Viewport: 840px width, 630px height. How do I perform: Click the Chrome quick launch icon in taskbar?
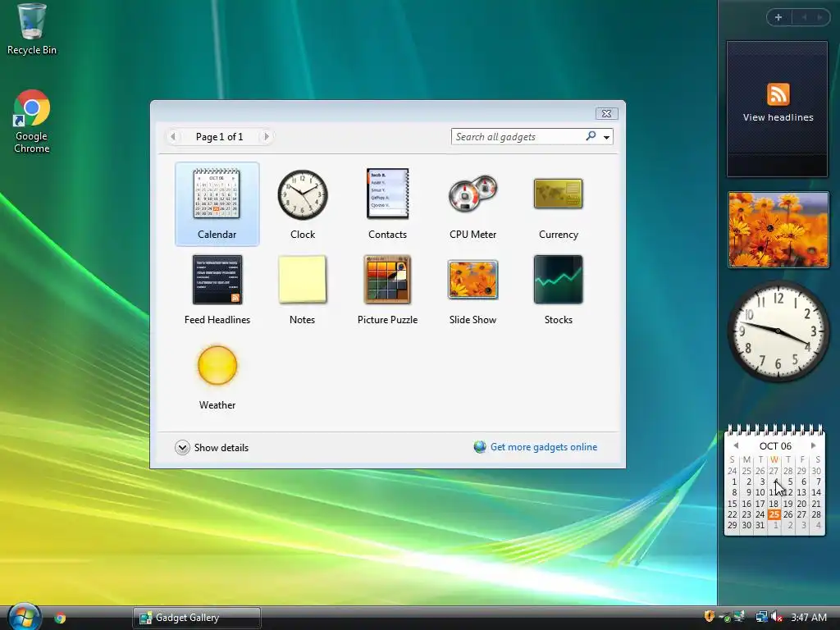pos(60,618)
